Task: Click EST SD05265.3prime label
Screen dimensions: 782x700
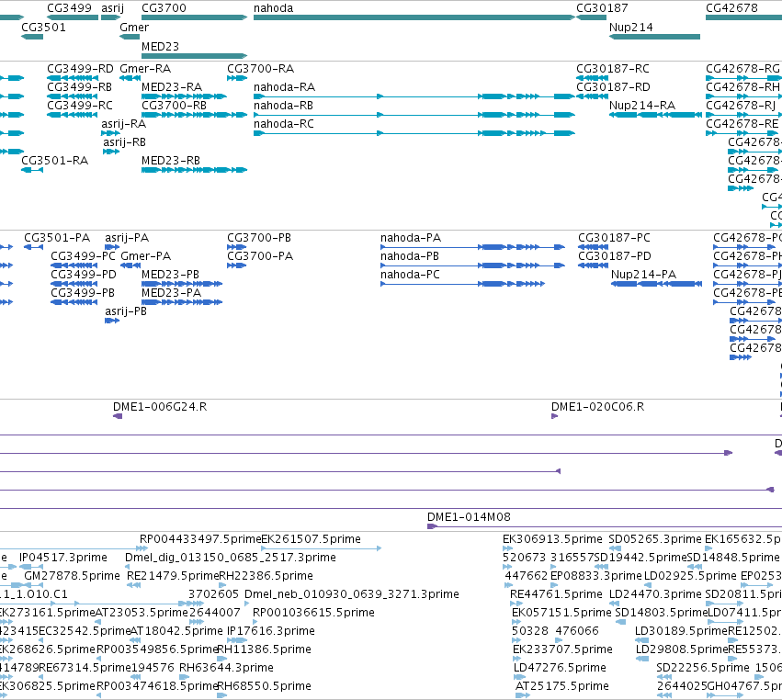Action: 655,539
